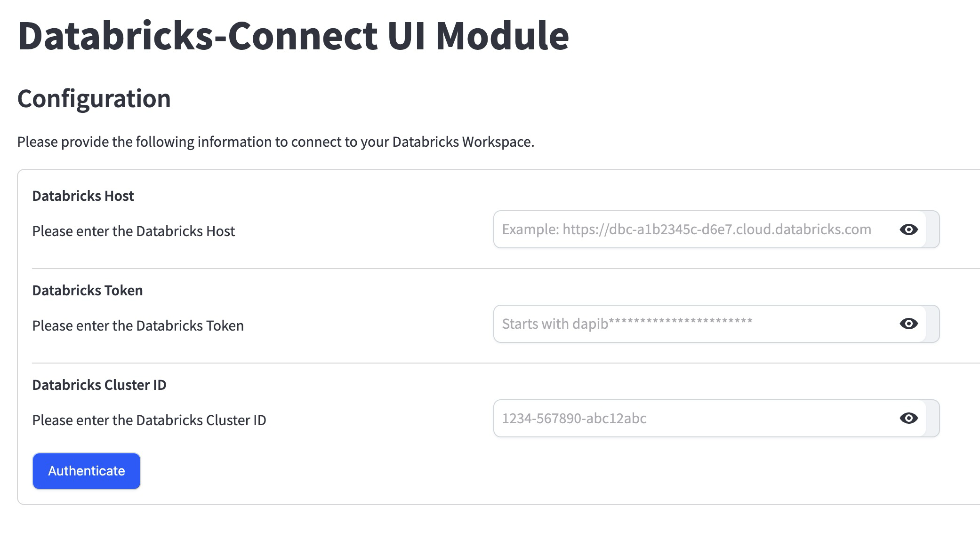980x538 pixels.
Task: Click the gray end strip of the Cluster ID field
Action: pyautogui.click(x=932, y=418)
